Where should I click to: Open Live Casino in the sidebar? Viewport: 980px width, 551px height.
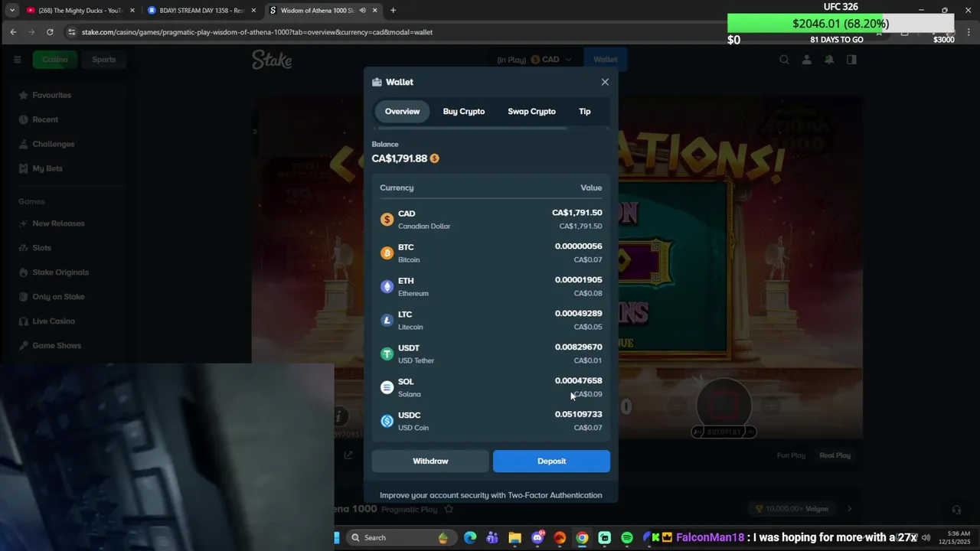click(54, 321)
